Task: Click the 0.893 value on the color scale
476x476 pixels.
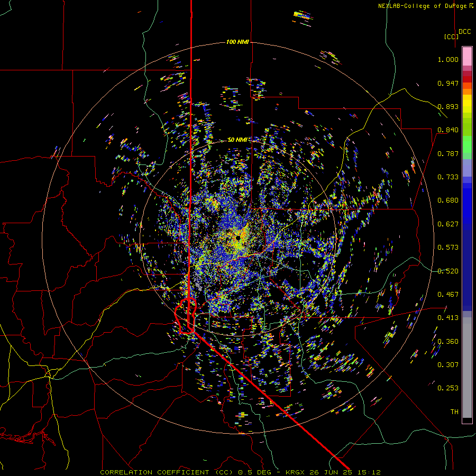Action: 448,106
